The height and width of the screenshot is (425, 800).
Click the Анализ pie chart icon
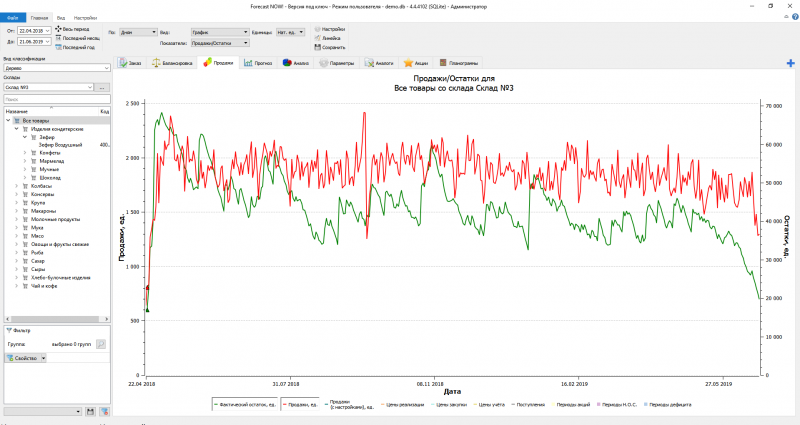point(287,62)
